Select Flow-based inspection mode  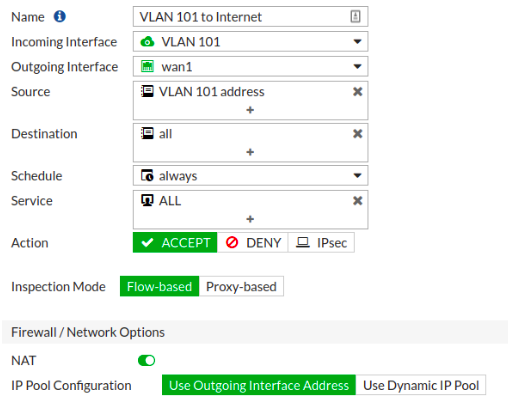[159, 286]
